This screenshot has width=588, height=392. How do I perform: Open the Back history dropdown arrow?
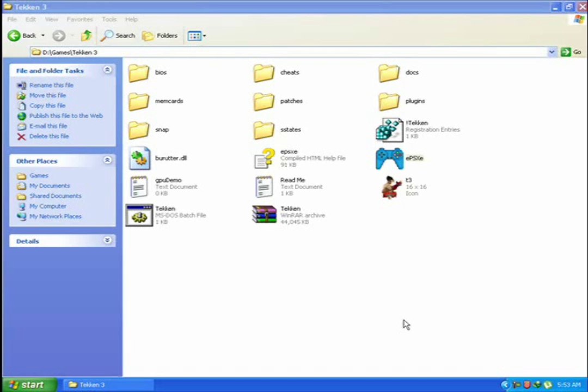point(43,35)
